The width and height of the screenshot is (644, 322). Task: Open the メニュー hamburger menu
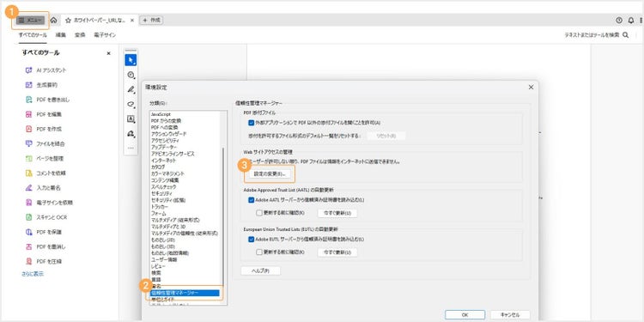[30, 20]
